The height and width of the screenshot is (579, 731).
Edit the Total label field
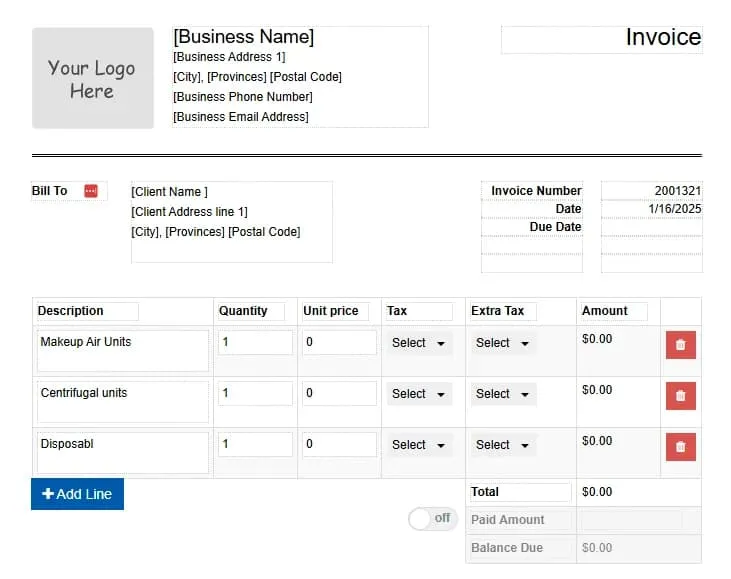[520, 492]
